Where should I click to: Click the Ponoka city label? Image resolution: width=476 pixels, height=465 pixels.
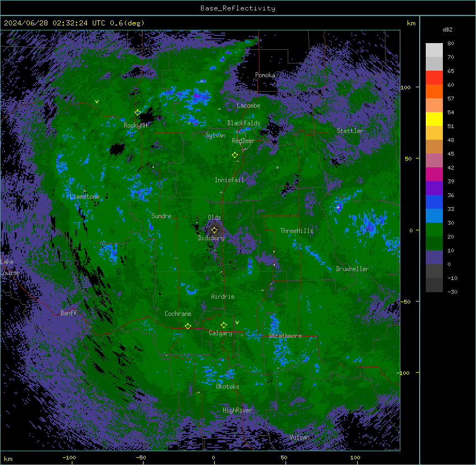point(265,75)
